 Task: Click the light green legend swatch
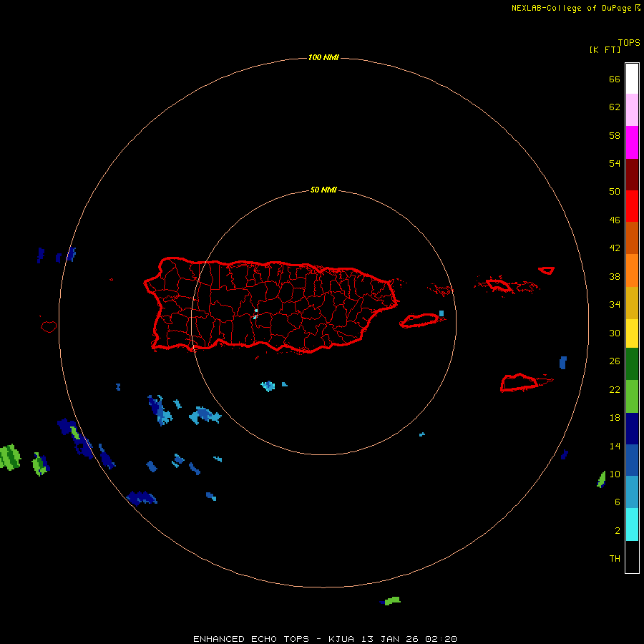click(632, 396)
